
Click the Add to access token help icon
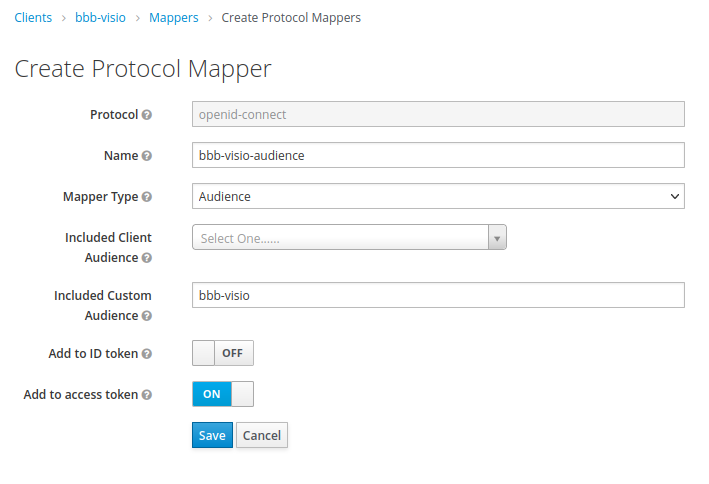[x=147, y=395]
